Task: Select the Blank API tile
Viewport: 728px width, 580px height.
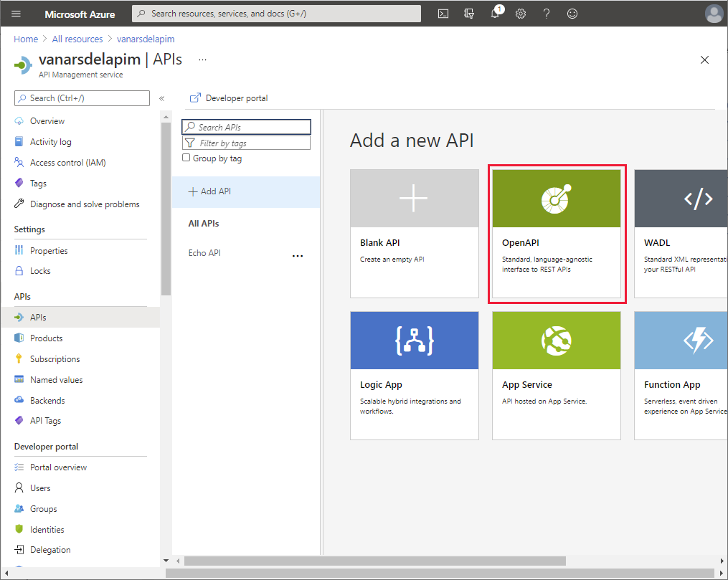Action: point(414,234)
